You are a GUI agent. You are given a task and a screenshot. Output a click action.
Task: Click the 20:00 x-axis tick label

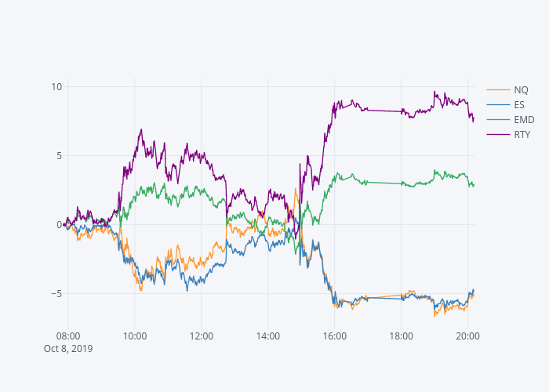(x=467, y=336)
